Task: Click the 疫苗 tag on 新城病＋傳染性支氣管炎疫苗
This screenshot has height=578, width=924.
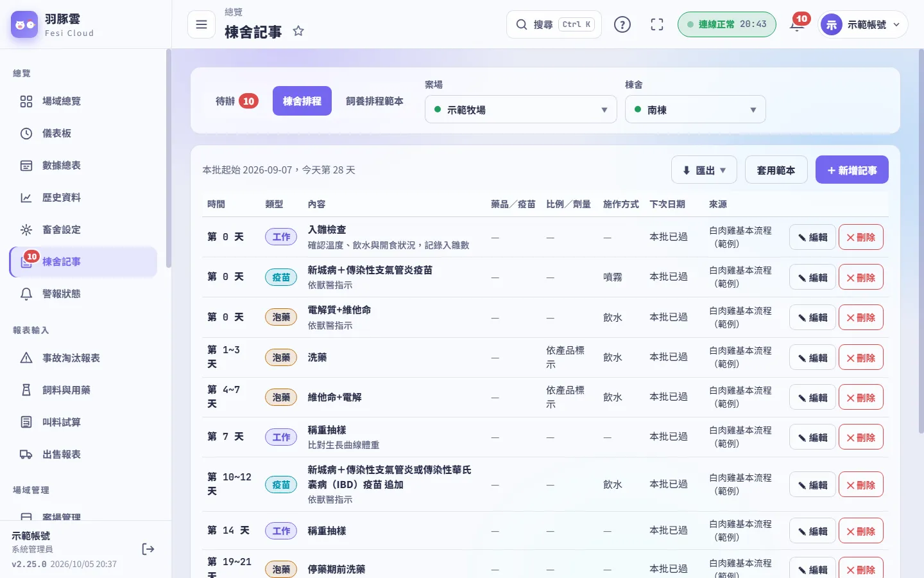Action: 281,277
